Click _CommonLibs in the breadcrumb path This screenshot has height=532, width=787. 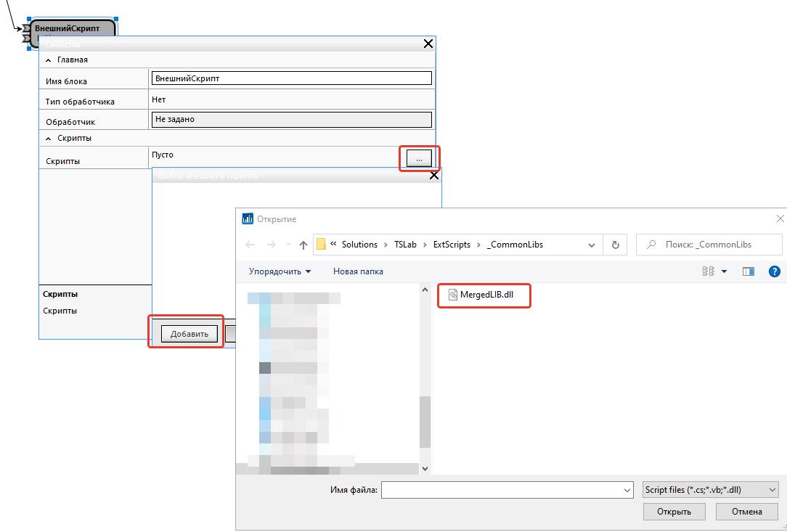point(515,245)
